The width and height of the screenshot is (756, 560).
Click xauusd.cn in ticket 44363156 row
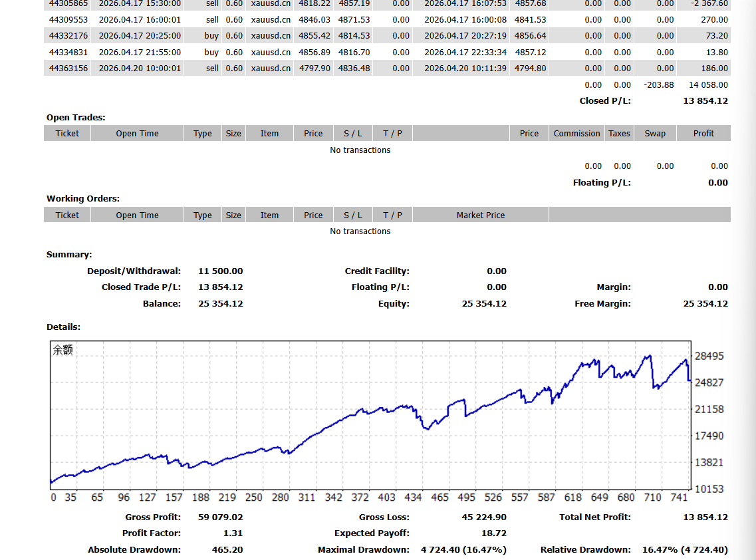point(271,68)
